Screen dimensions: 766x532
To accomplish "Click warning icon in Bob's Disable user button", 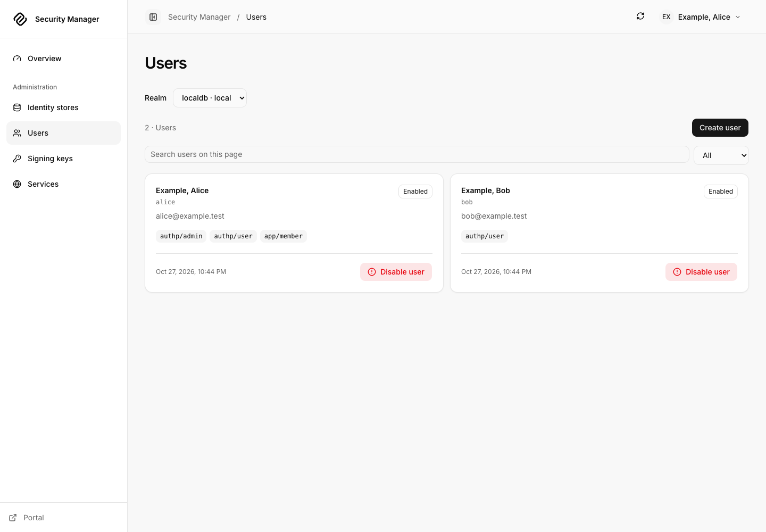I will [x=677, y=272].
